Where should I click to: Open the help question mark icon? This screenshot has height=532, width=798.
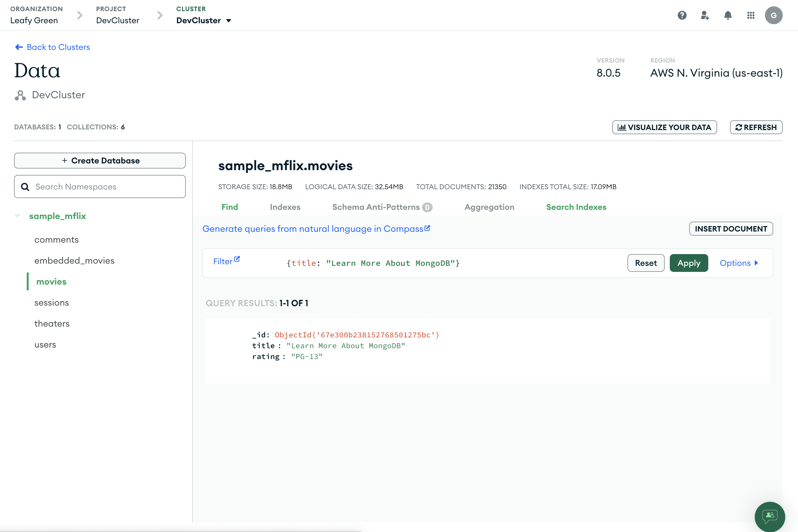tap(682, 15)
